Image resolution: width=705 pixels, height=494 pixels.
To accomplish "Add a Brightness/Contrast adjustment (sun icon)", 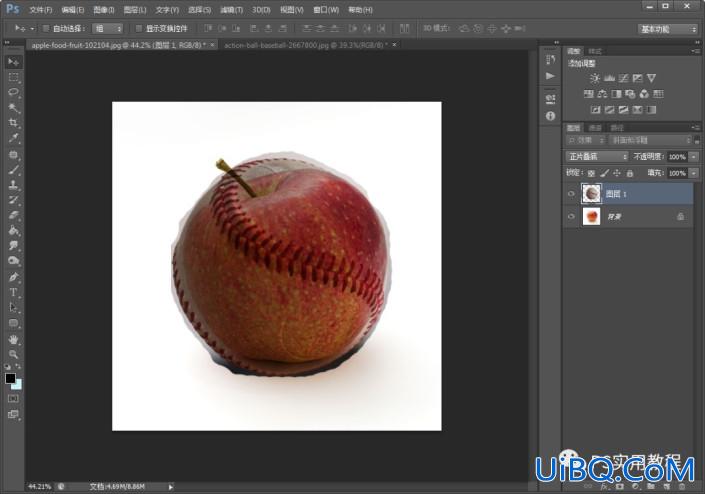I will tap(595, 79).
